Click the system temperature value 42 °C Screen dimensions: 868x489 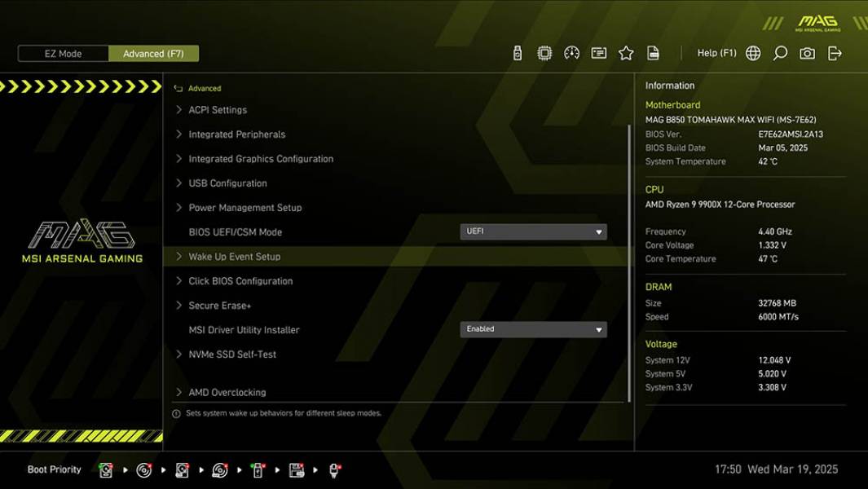point(767,161)
